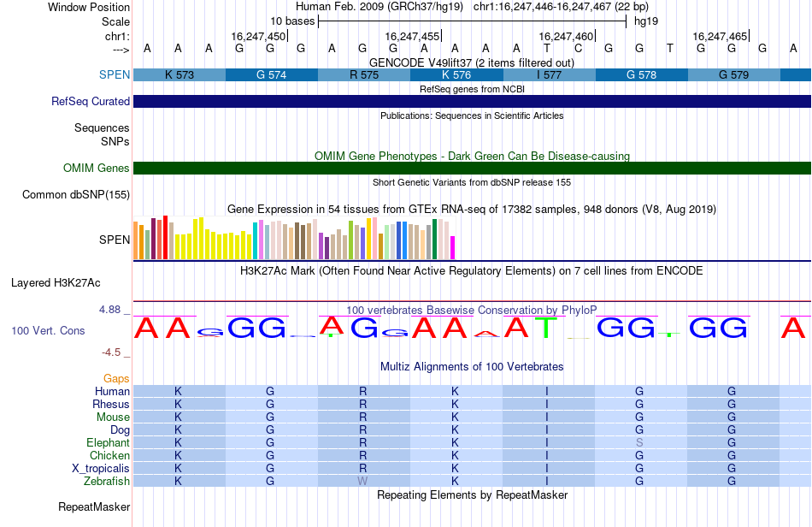
Task: Click the T base in chr1 sequence before C
Action: coord(547,48)
